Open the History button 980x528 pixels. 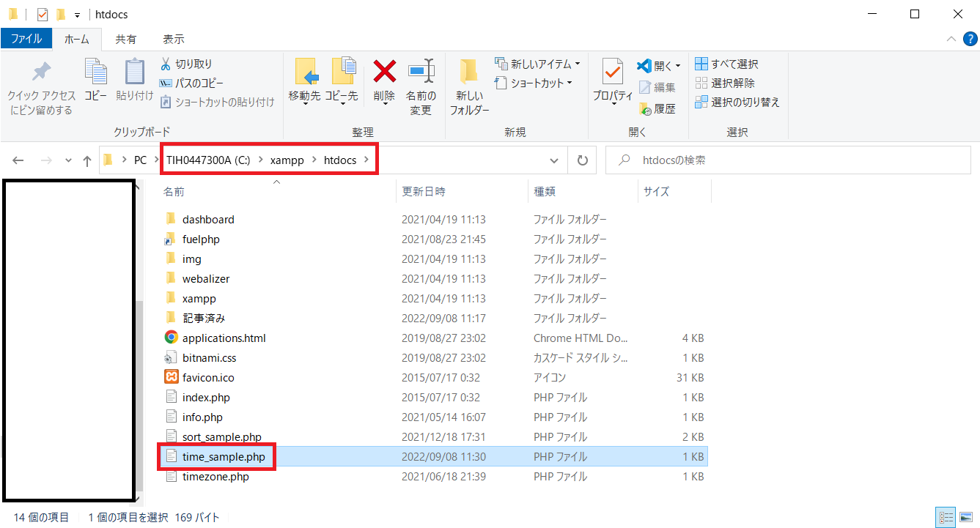[x=657, y=109]
